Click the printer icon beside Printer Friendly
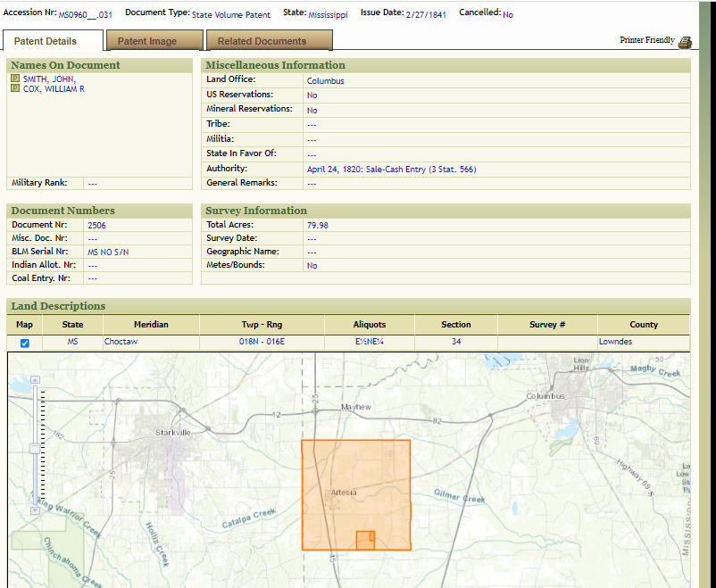 (x=685, y=41)
